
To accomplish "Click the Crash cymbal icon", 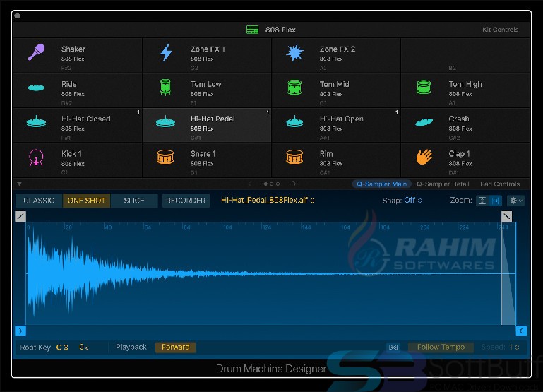I will coord(424,122).
